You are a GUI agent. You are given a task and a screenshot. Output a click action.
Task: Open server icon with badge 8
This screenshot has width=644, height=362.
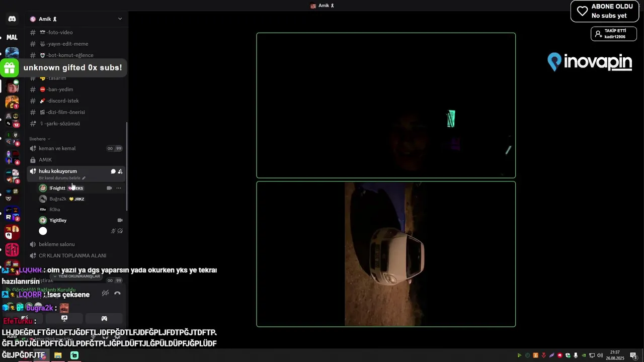[x=12, y=139]
